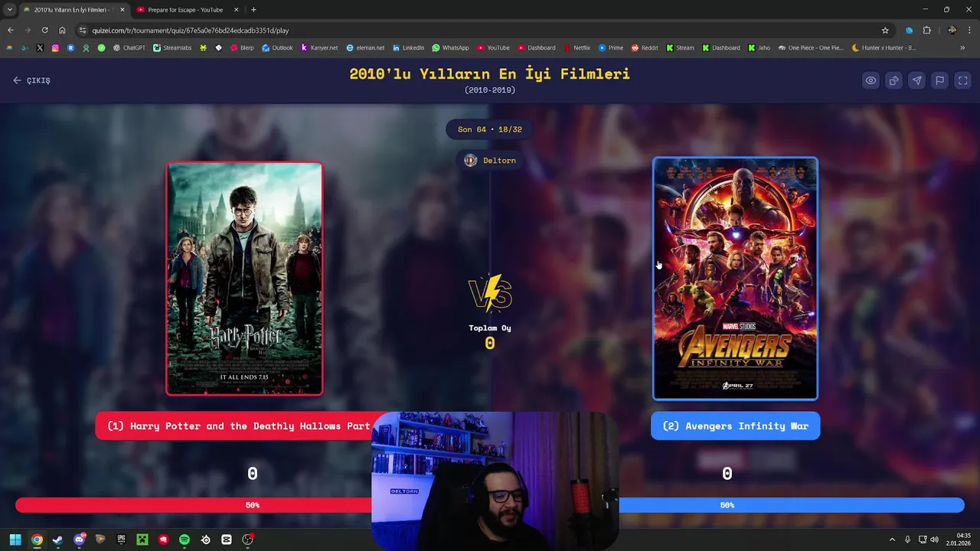The image size is (980, 551).
Task: Open Discord from the taskbar
Action: [x=79, y=540]
